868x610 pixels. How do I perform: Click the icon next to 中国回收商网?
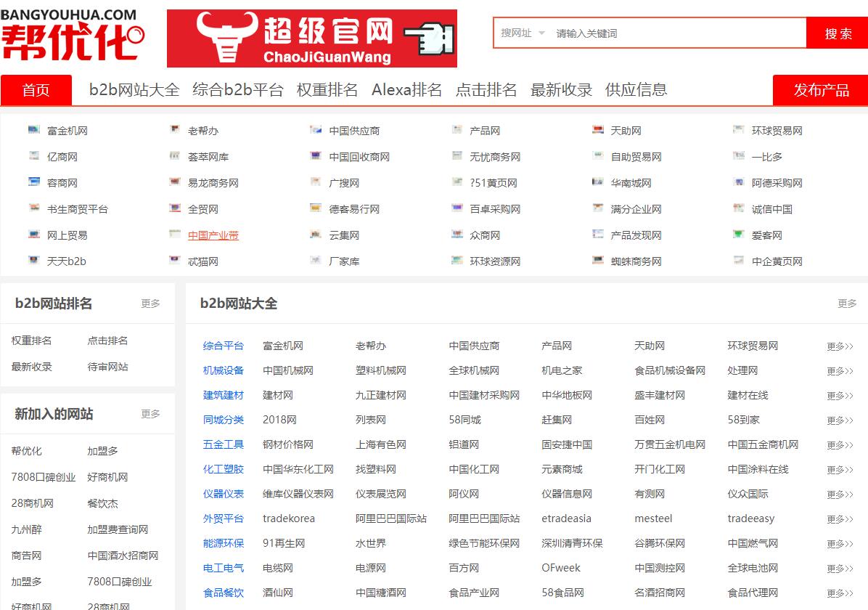coord(316,155)
